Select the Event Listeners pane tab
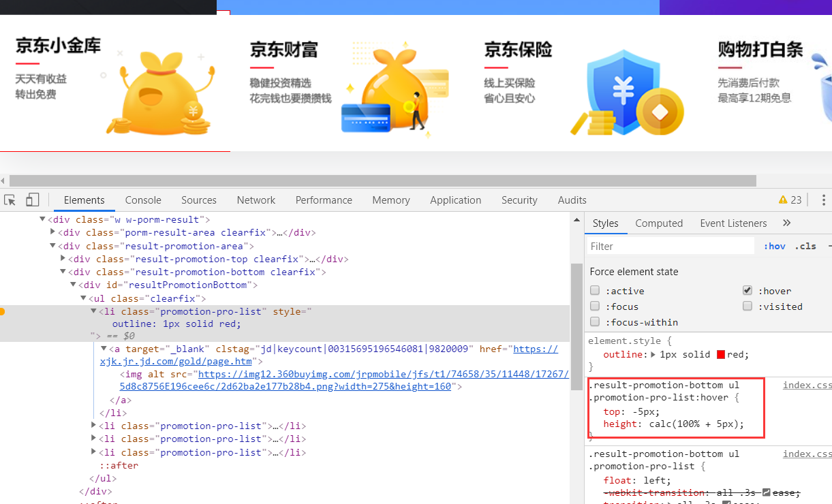 [733, 223]
